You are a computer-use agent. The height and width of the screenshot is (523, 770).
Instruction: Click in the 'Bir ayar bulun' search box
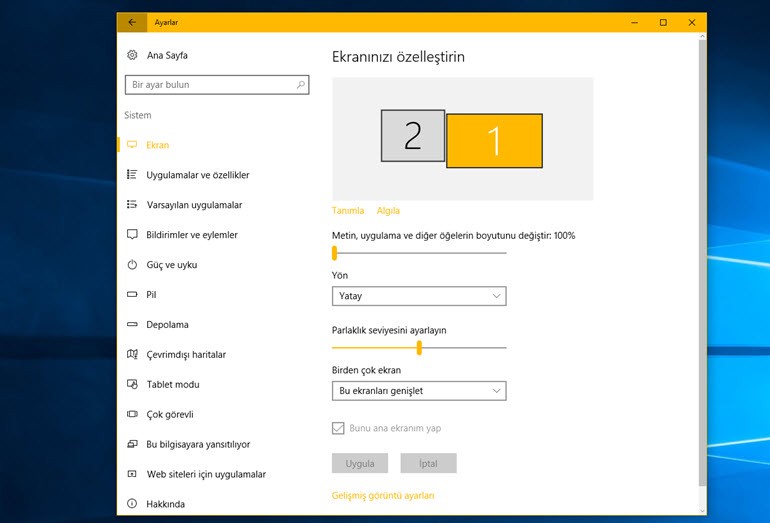[210, 85]
